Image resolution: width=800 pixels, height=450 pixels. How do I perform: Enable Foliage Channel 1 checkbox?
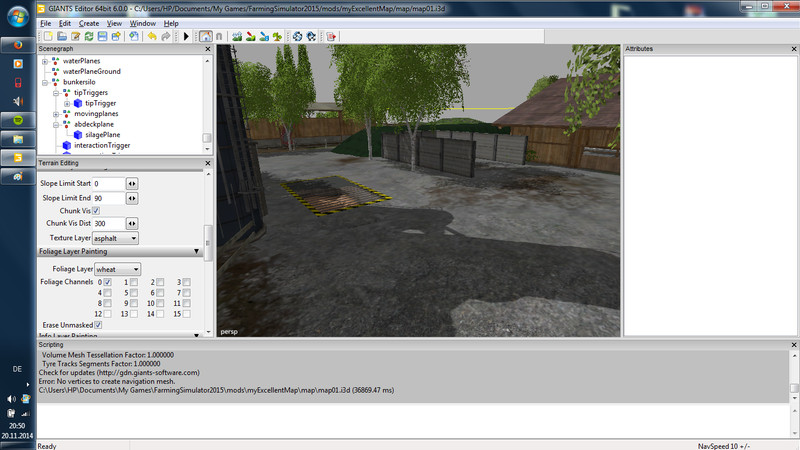pyautogui.click(x=134, y=282)
